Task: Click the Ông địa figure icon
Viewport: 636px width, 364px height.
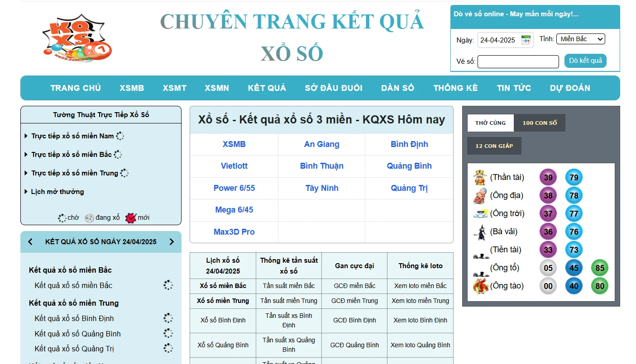Action: [480, 195]
